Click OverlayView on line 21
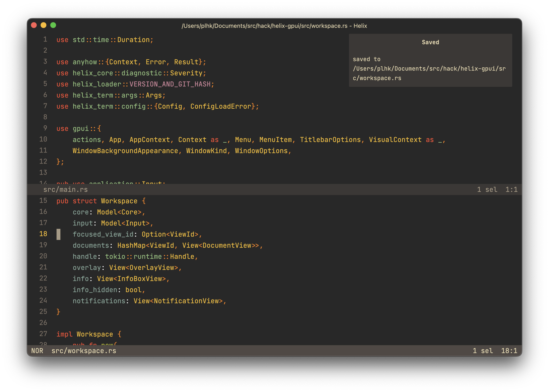This screenshot has width=549, height=392. click(x=152, y=268)
